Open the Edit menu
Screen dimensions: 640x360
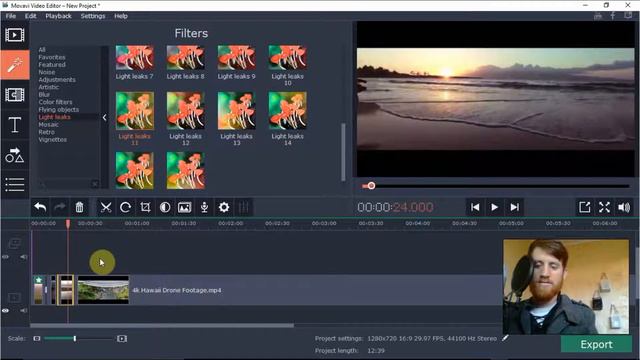point(31,16)
